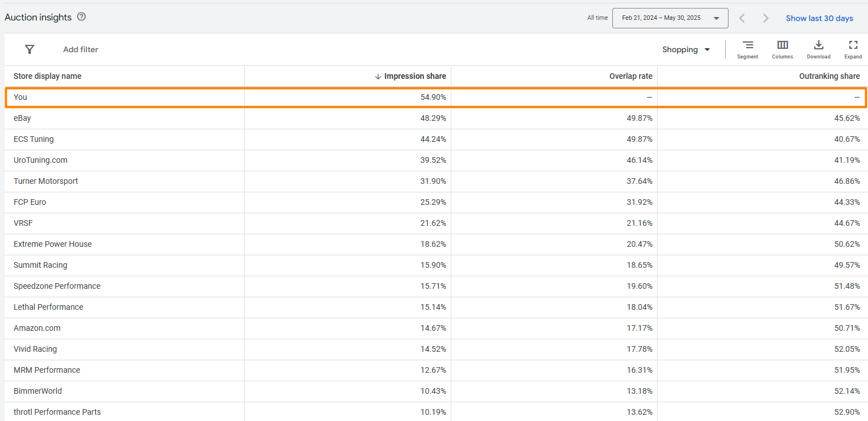Click ECS Tuning impression share 44.24%
This screenshot has width=868, height=421.
433,139
